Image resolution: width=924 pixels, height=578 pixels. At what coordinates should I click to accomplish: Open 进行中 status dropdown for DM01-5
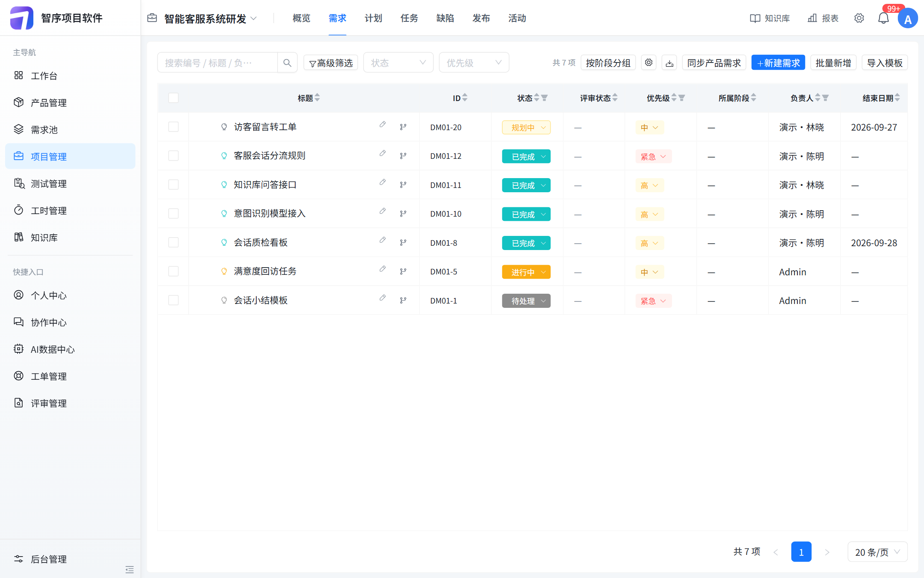click(526, 272)
